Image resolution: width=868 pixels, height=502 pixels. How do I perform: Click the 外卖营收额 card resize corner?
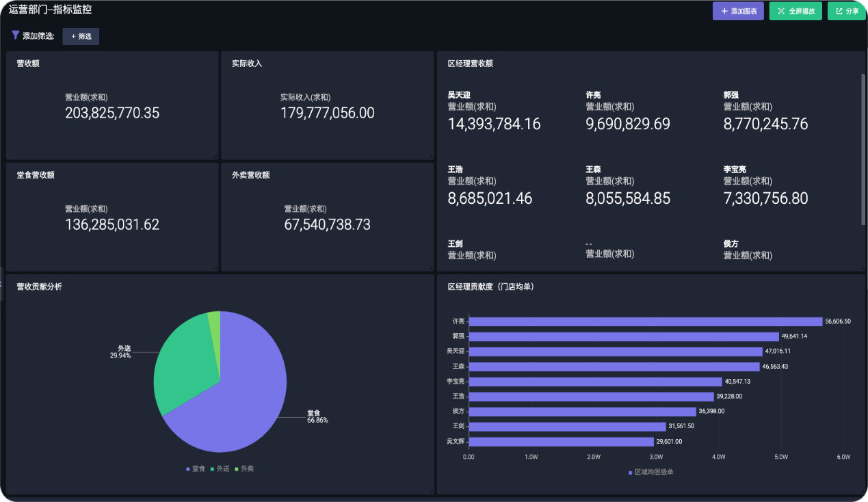[x=430, y=267]
